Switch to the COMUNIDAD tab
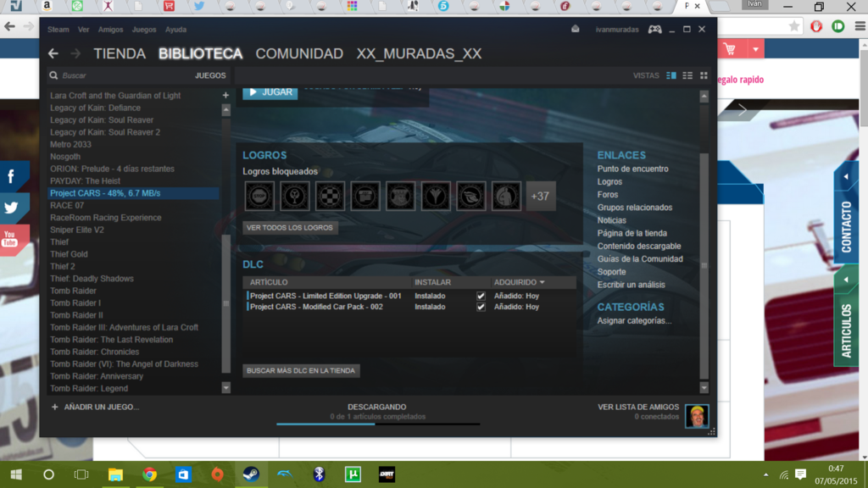The height and width of the screenshot is (488, 868). [299, 53]
